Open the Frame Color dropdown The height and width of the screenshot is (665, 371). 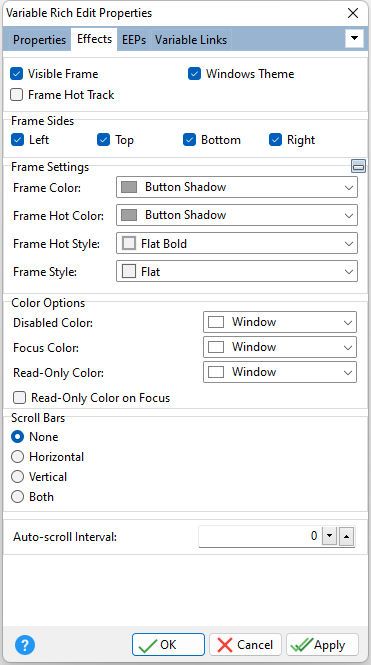pos(237,187)
